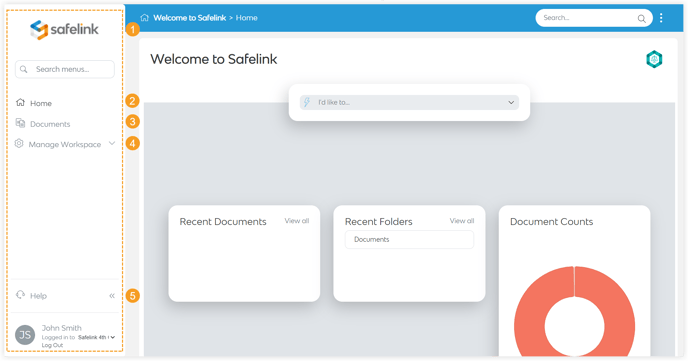The width and height of the screenshot is (688, 361).
Task: Click View all in Recent Documents
Action: [x=297, y=221]
